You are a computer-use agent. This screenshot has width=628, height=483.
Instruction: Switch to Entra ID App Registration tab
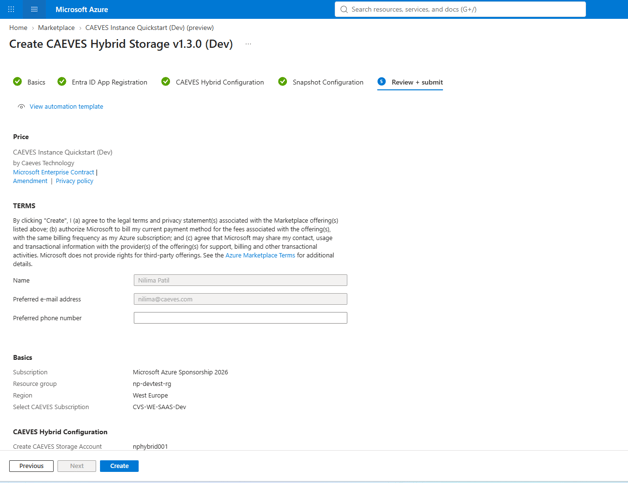[x=109, y=82]
